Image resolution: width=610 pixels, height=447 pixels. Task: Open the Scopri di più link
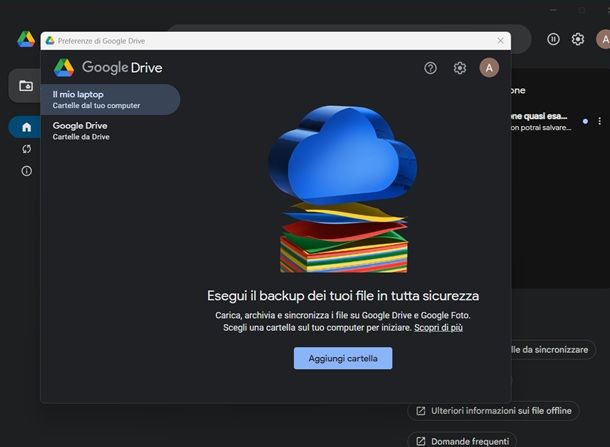tap(438, 328)
